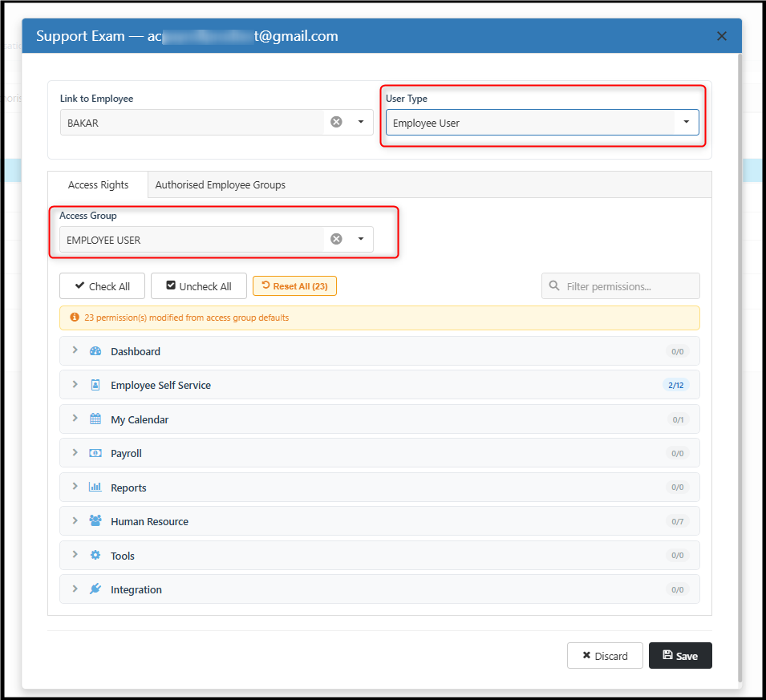Click the Employee Self Service badge icon
The width and height of the screenshot is (766, 700).
pyautogui.click(x=95, y=385)
